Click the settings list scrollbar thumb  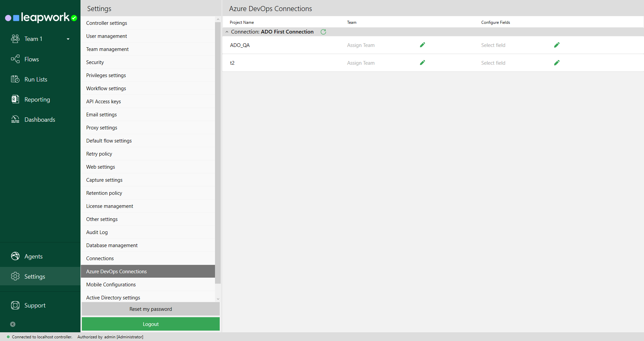(x=218, y=153)
